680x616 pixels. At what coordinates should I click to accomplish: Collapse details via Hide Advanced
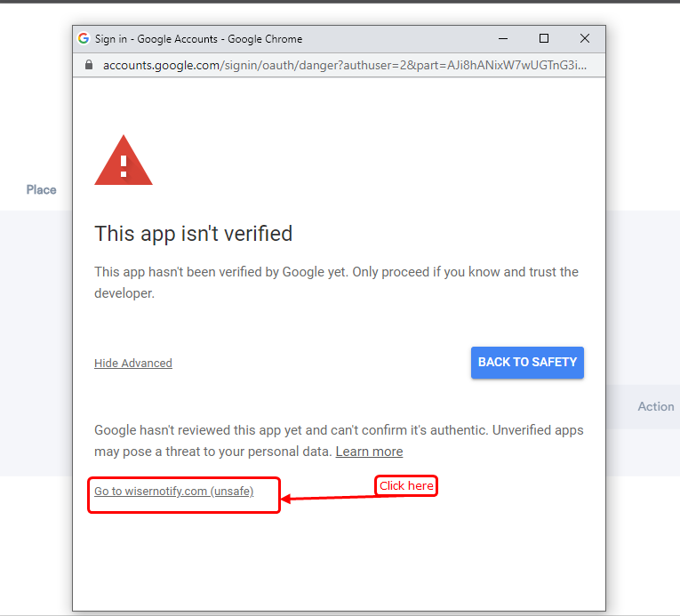click(x=133, y=363)
